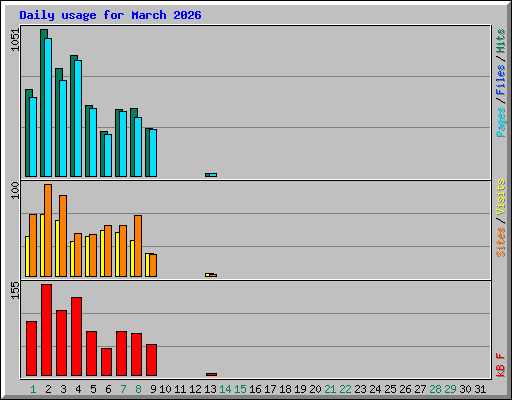
Task: Click day 9 label on the x-axis
Action: click(153, 389)
